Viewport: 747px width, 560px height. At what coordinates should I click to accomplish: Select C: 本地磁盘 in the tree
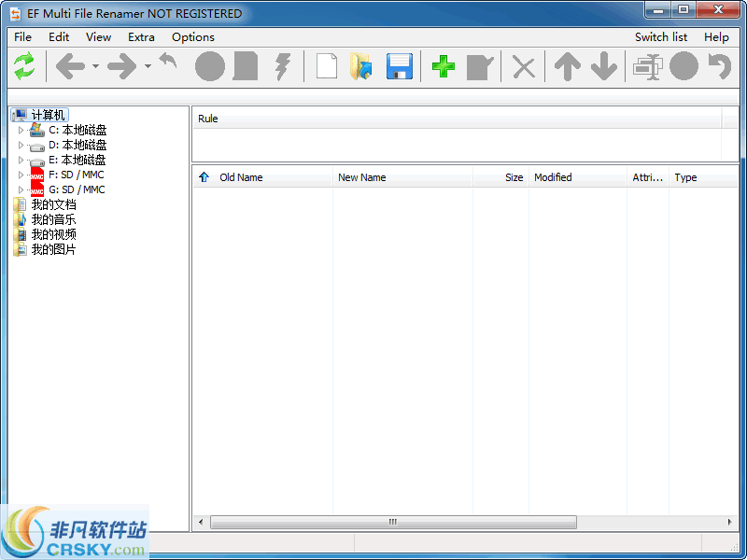tap(78, 130)
